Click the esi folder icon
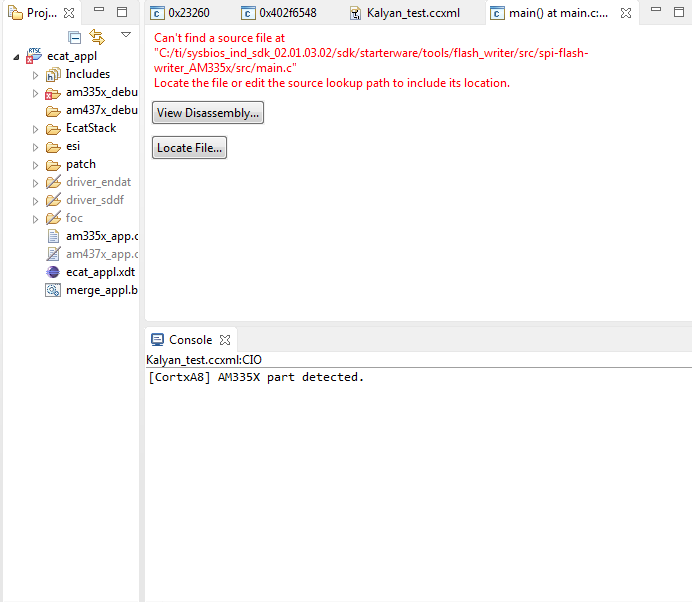Screen dimensions: 692x602 [53, 147]
